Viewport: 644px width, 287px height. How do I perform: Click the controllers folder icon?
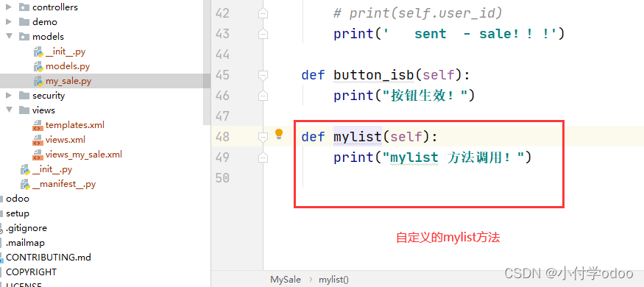[24, 7]
